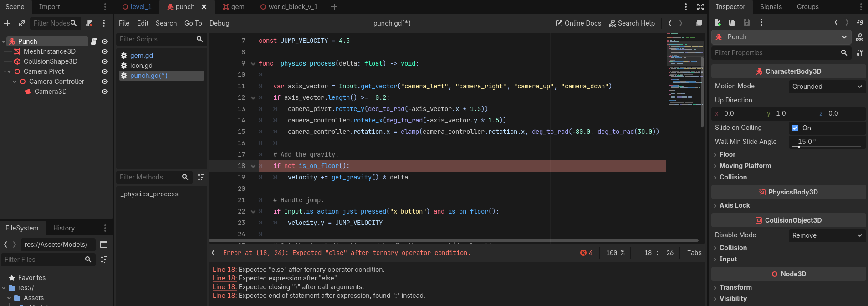
Task: Open Disable Mode dropdown
Action: pos(827,235)
